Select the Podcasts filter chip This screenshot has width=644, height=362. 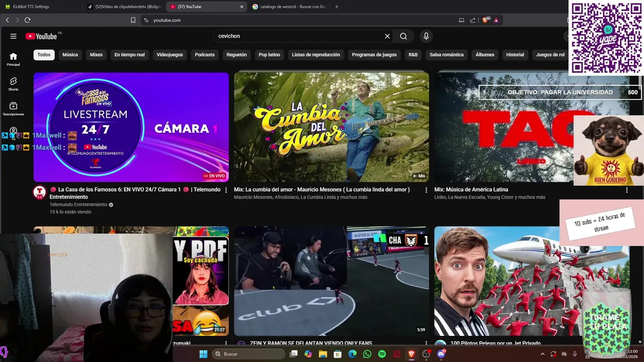point(205,54)
